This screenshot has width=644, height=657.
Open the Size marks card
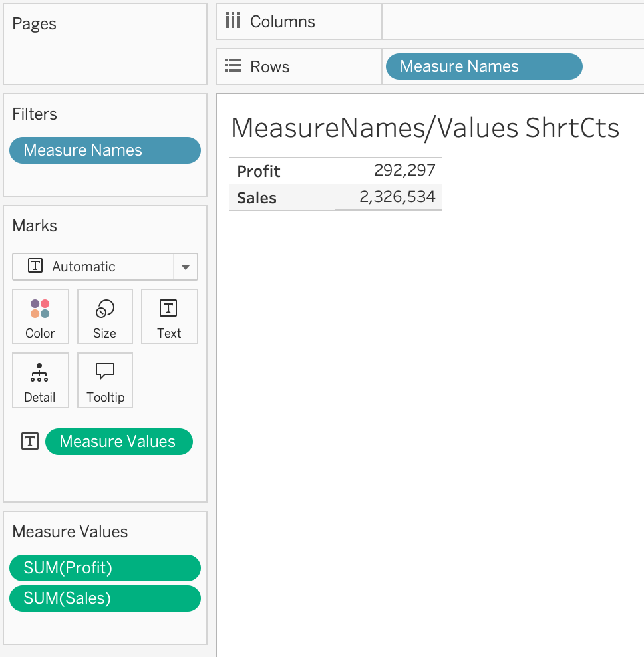tap(105, 317)
